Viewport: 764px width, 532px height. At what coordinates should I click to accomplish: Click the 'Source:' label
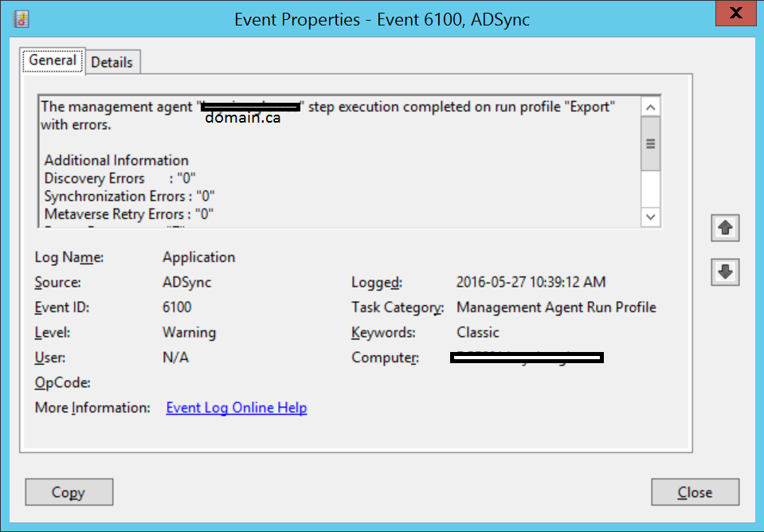pyautogui.click(x=58, y=283)
